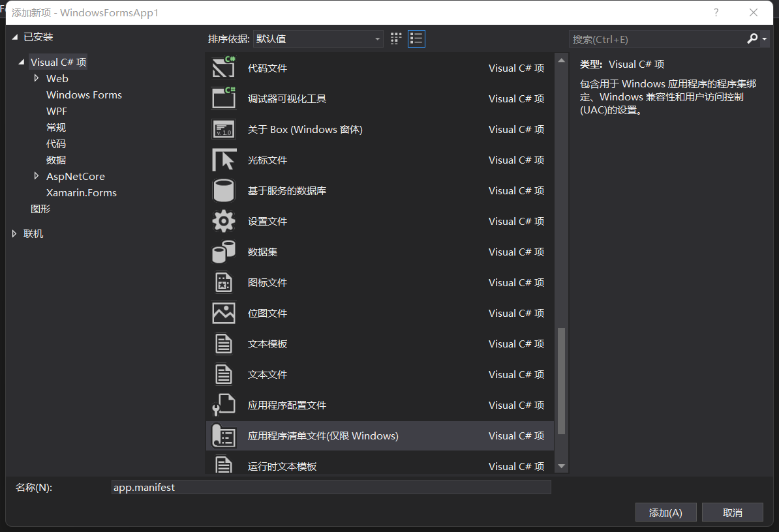This screenshot has width=779, height=532.
Task: Select WPF in the category tree
Action: click(57, 111)
